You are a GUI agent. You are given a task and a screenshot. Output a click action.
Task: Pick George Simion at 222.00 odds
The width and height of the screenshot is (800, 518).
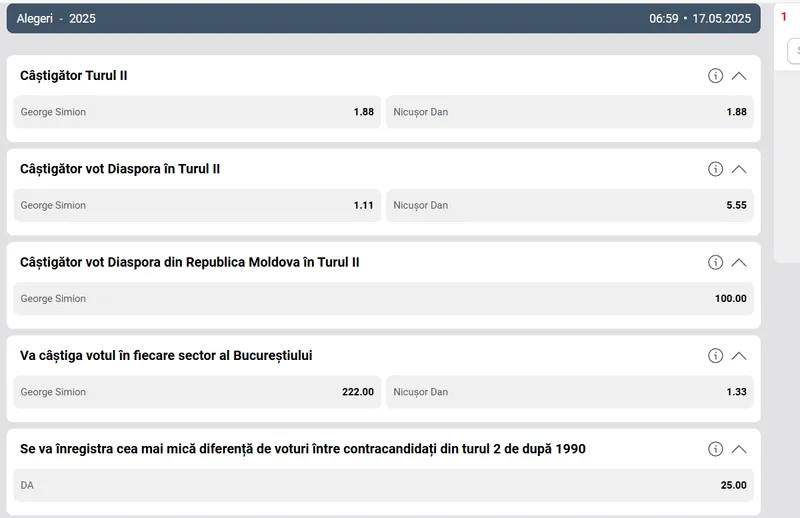tap(197, 392)
